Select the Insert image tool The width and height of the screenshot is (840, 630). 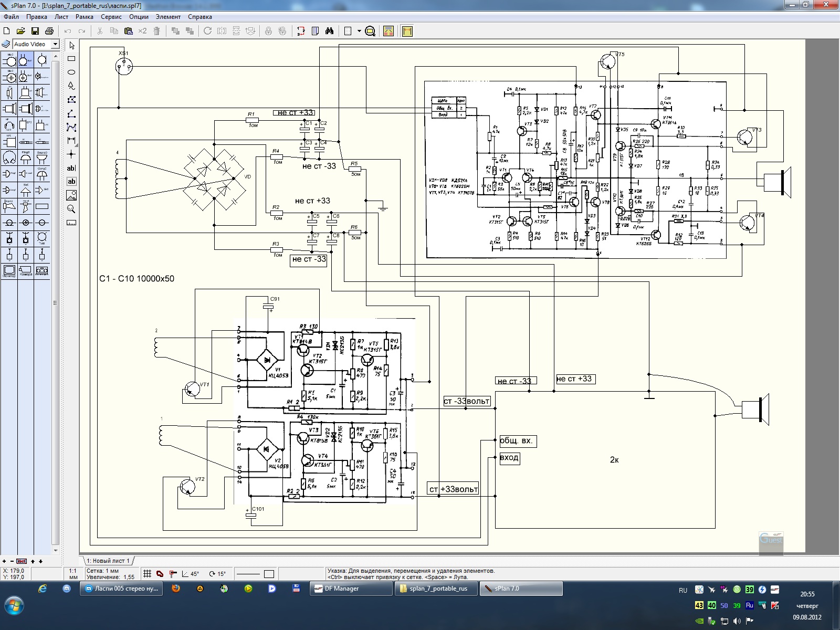click(x=72, y=195)
